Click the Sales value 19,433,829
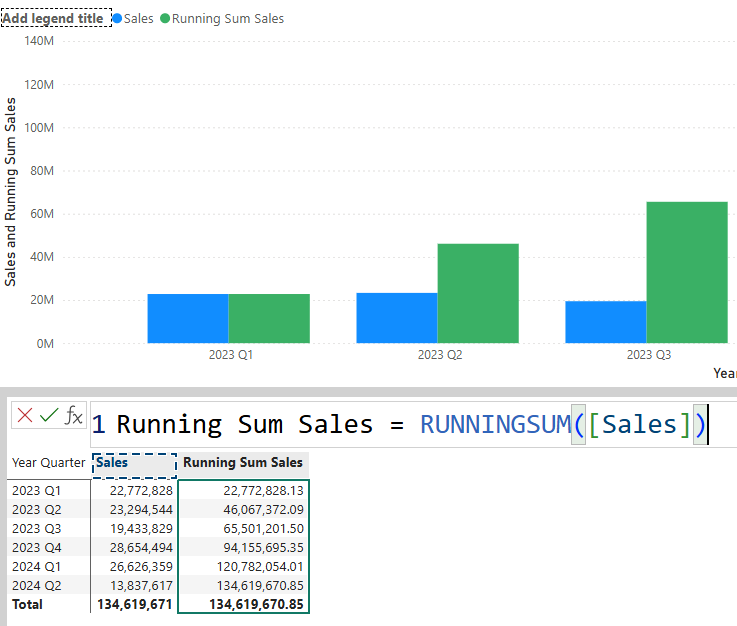 tap(141, 529)
